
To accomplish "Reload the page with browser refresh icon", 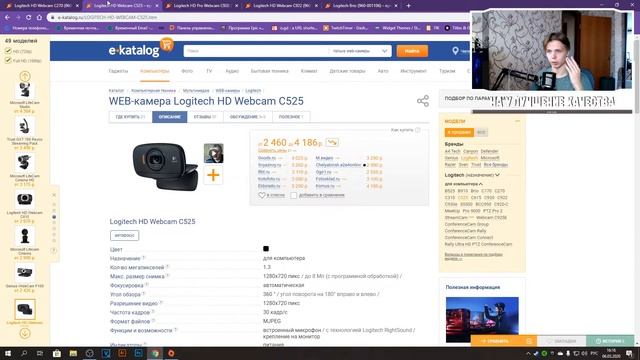I will click(x=29, y=18).
